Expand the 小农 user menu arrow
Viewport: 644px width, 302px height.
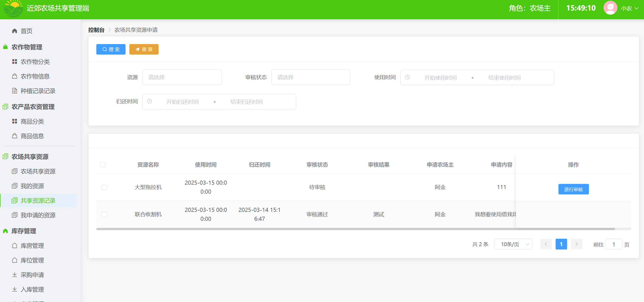pyautogui.click(x=636, y=8)
